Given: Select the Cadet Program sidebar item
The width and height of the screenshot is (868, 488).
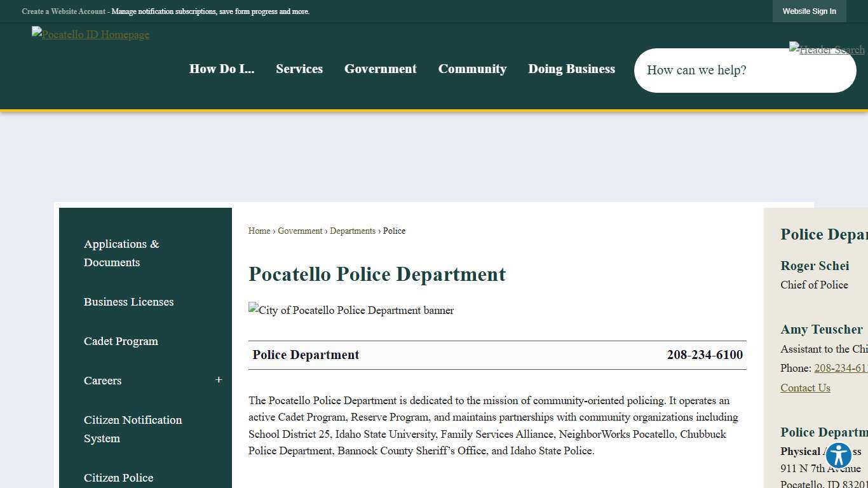Looking at the screenshot, I should point(121,341).
